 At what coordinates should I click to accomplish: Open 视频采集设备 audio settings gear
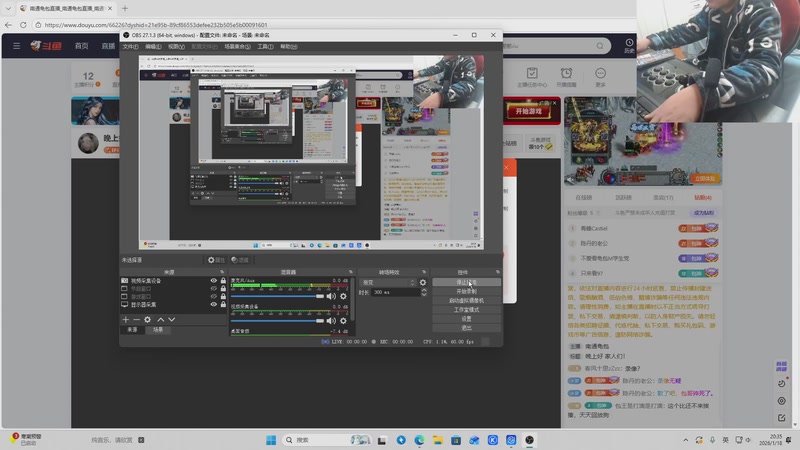click(x=343, y=321)
